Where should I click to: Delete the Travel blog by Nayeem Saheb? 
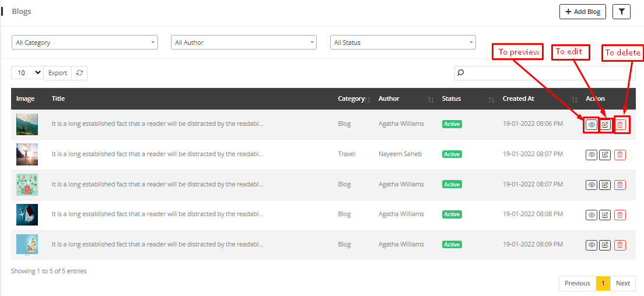620,154
